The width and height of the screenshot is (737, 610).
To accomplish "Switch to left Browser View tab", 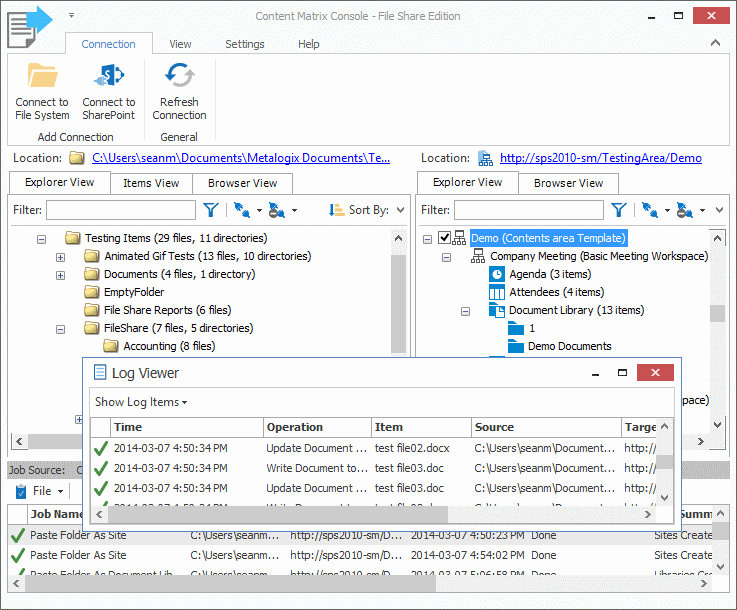I will tap(243, 183).
